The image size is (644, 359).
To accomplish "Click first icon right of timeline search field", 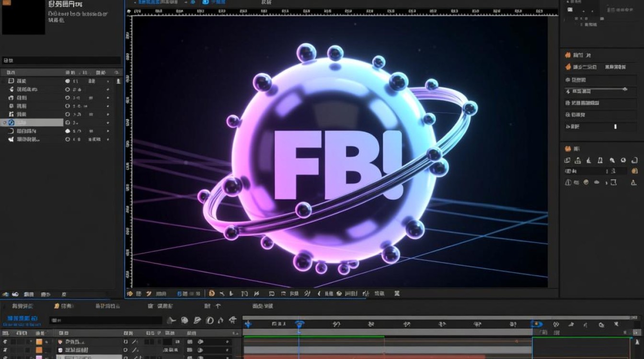I will (x=172, y=320).
